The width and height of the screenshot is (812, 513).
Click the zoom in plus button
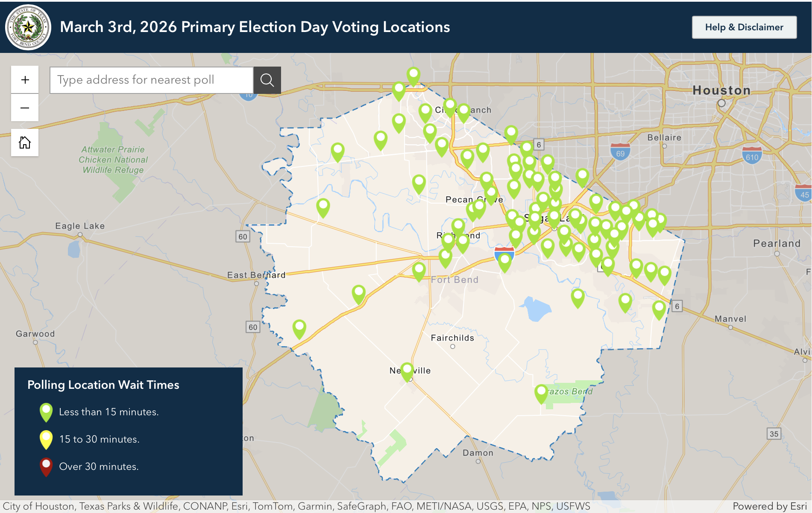click(25, 80)
